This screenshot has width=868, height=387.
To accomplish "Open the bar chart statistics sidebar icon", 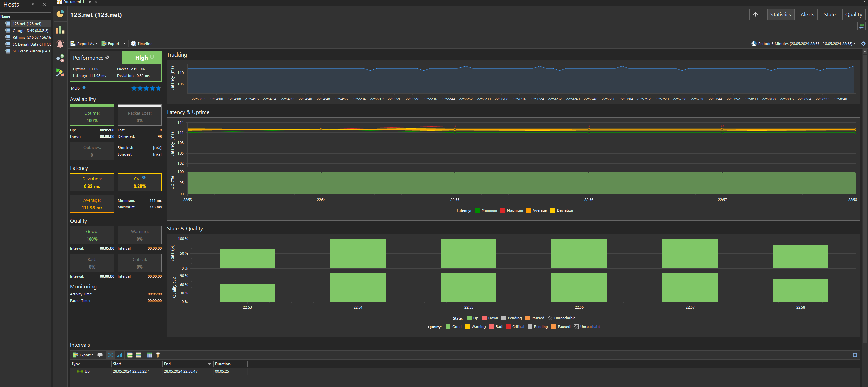I will tap(60, 30).
